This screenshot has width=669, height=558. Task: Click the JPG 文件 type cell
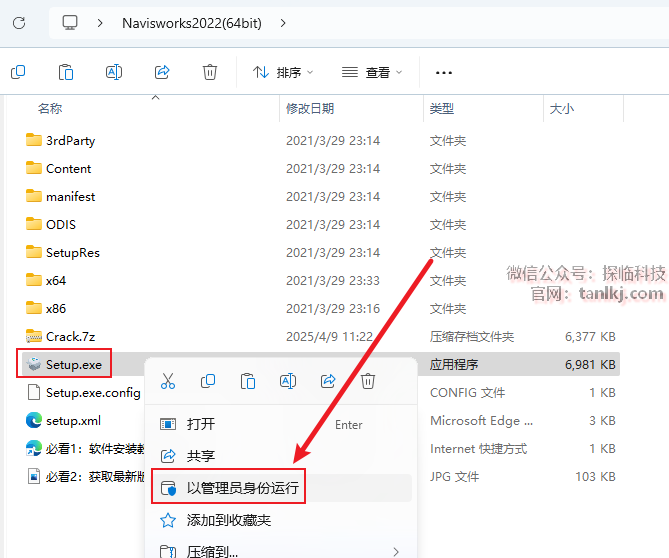tap(454, 477)
